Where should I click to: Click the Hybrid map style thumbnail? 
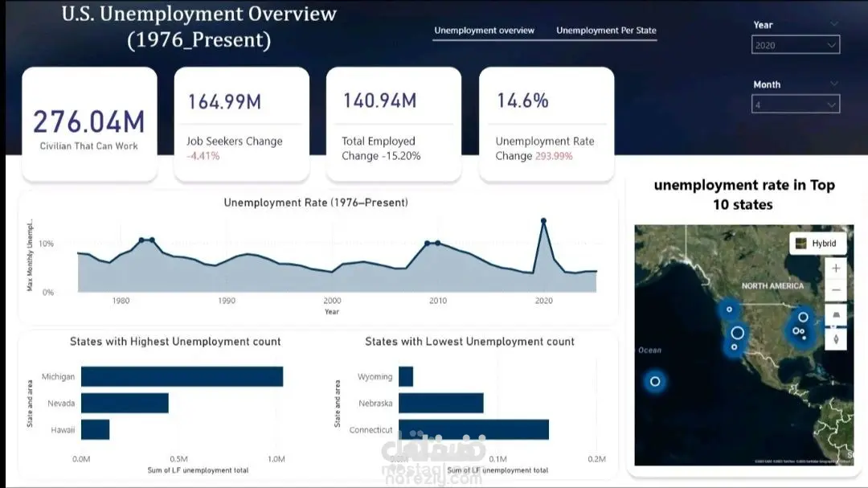tap(801, 243)
